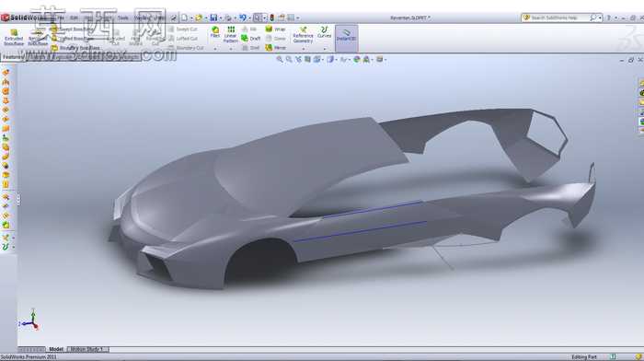
Task: Select the Wrap feature tool
Action: coord(275,29)
